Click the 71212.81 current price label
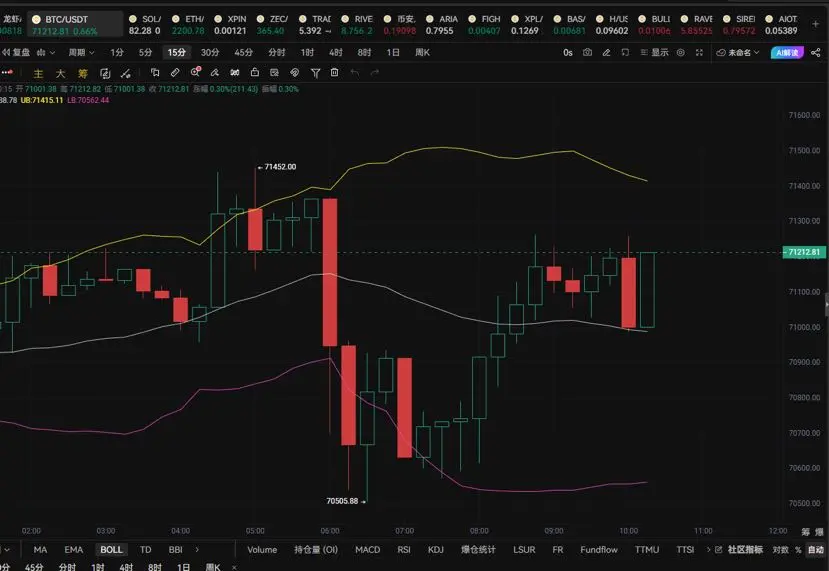829x571 pixels. tap(804, 252)
